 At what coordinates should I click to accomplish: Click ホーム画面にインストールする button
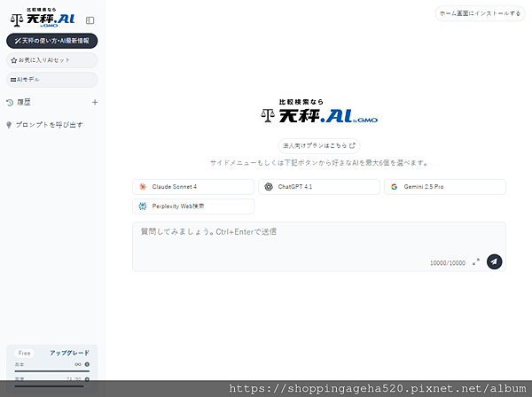click(x=480, y=13)
